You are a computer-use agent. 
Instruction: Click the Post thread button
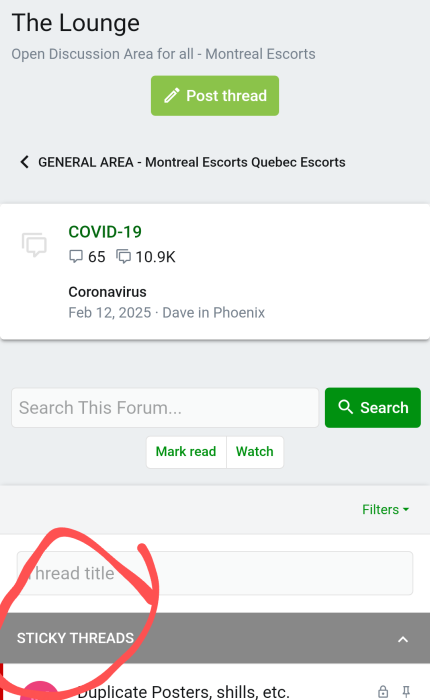tap(215, 96)
